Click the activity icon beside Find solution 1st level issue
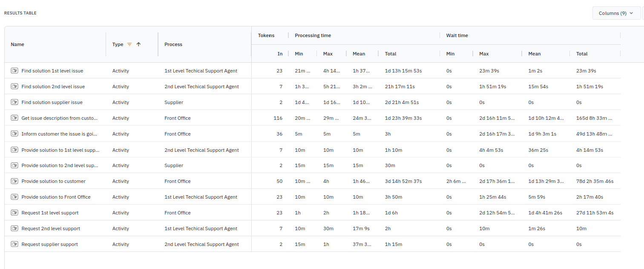Image resolution: width=644 pixels, height=269 pixels. pos(14,70)
